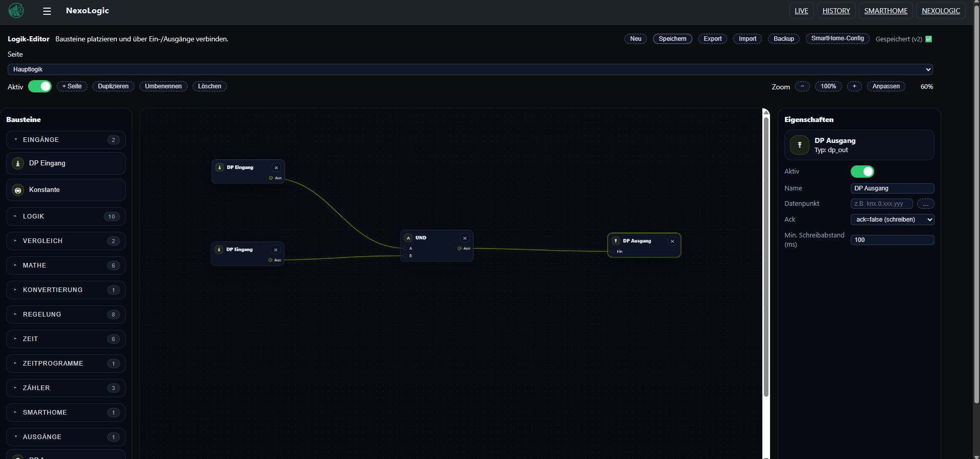Click the Konstante block icon in sidebar
This screenshot has width=980, height=459.
coord(18,190)
